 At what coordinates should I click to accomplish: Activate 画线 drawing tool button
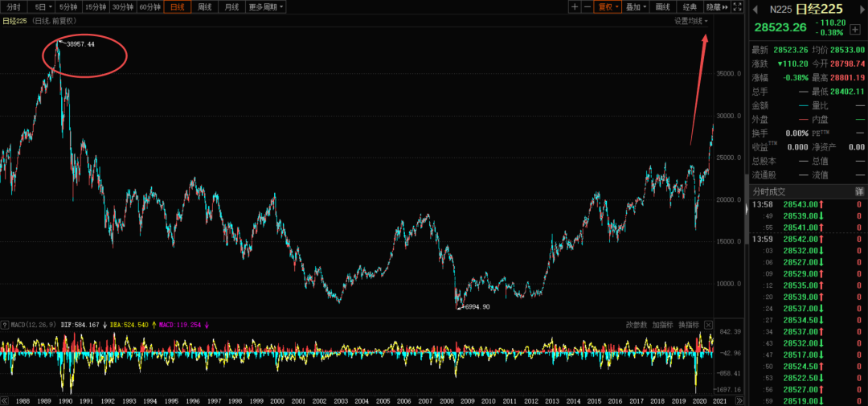[x=662, y=7]
